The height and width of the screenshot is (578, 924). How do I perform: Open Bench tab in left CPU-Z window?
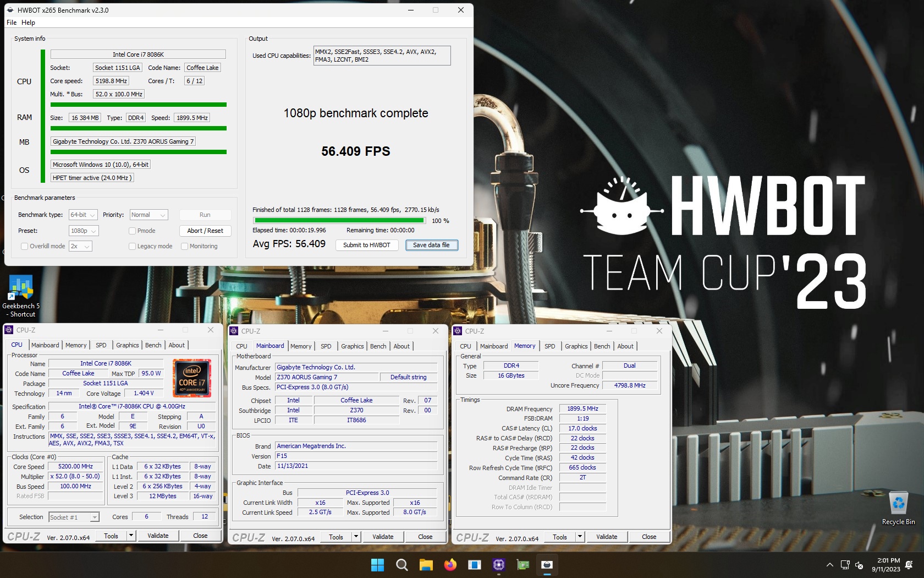coord(153,345)
